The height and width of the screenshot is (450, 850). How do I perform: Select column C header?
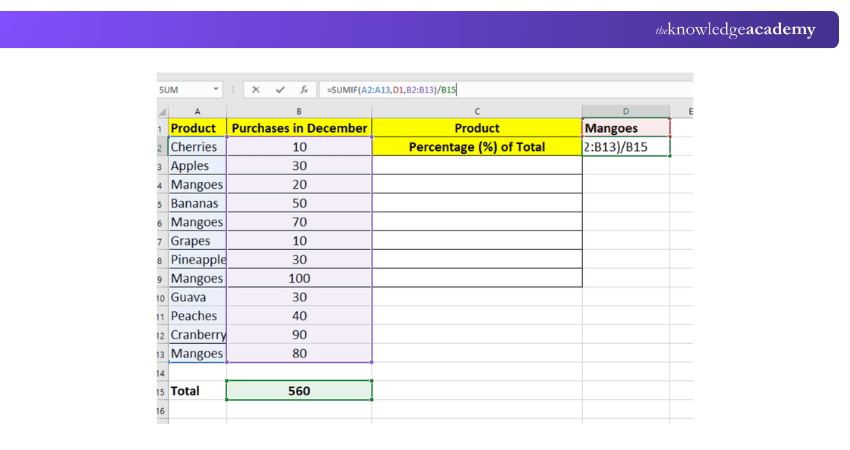coord(477,111)
